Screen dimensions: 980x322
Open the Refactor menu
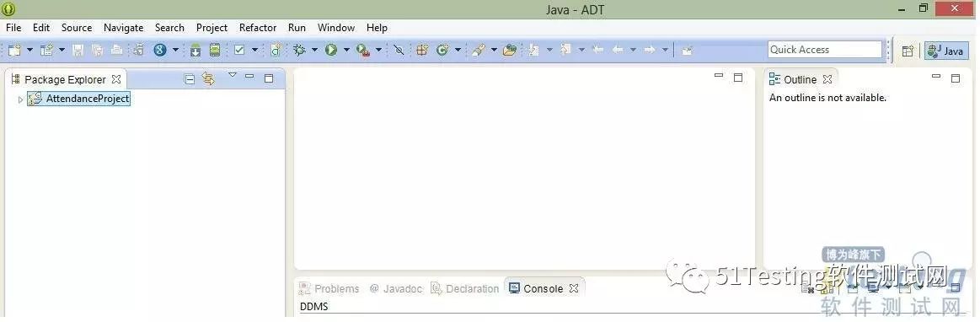click(258, 28)
